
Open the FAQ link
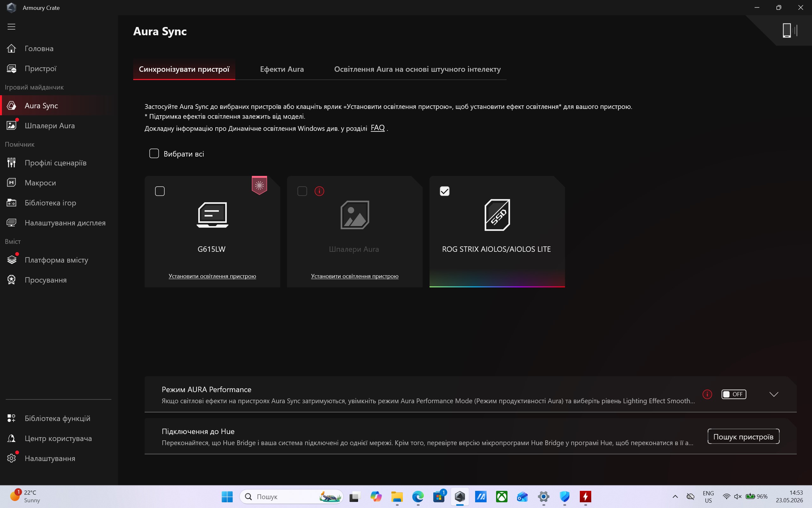[x=377, y=128]
